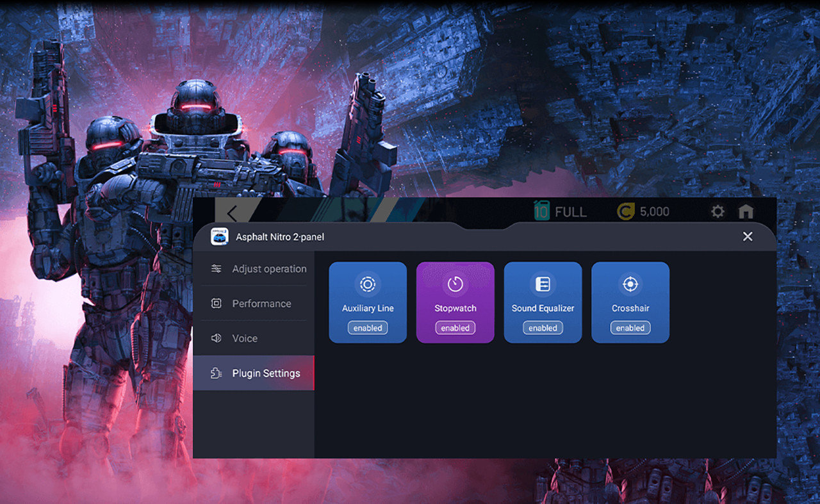Click the Stopwatch timer icon
The height and width of the screenshot is (504, 820).
click(x=455, y=284)
